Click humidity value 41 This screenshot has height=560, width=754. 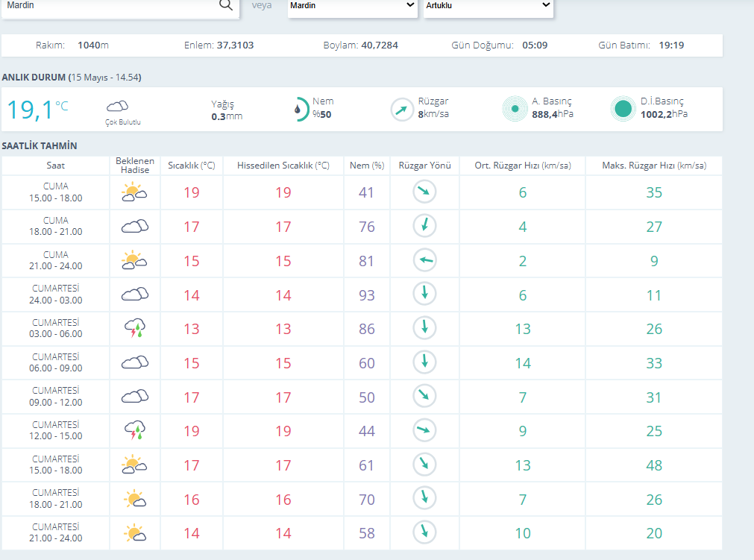[366, 192]
